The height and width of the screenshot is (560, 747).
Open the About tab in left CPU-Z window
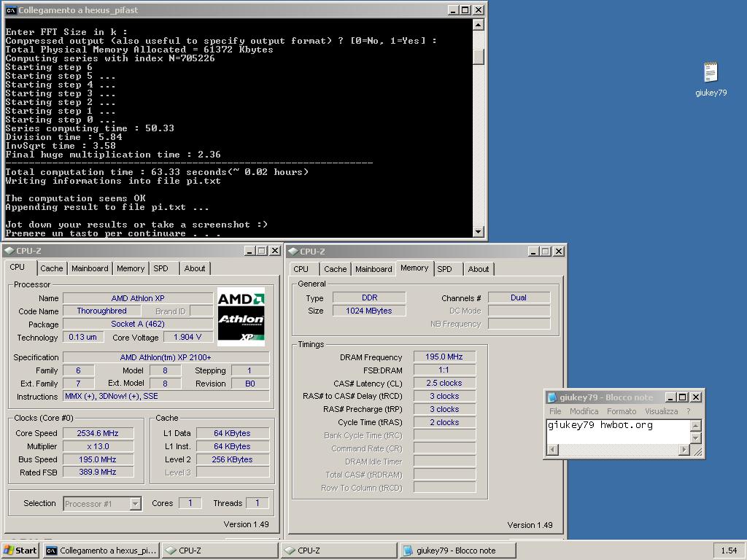click(195, 268)
